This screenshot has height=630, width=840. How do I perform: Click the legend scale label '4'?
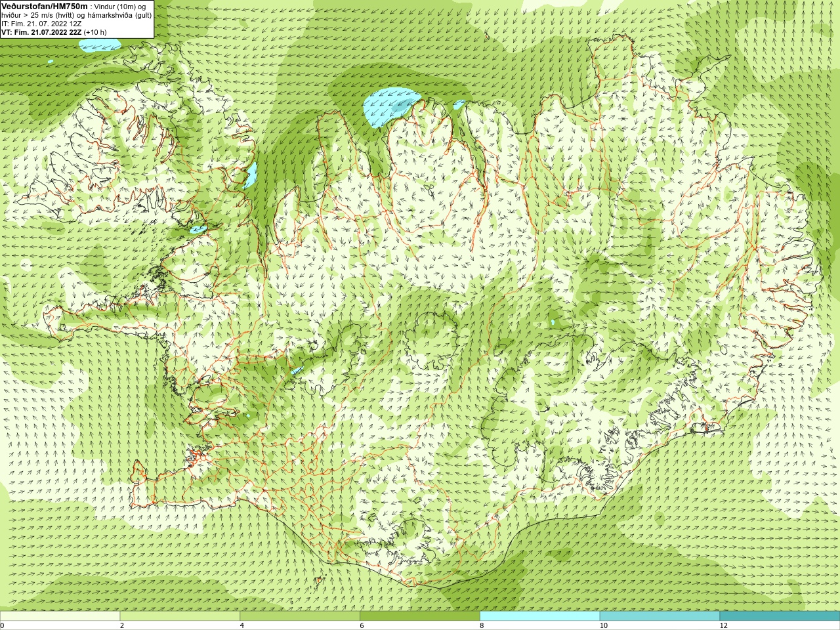pos(242,625)
